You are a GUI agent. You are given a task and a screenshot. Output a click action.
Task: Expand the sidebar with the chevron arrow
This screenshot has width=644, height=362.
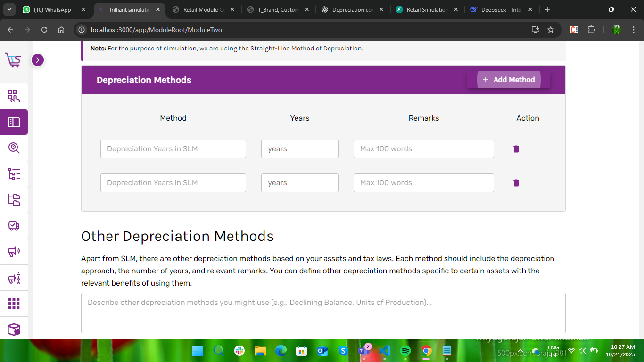coord(38,60)
